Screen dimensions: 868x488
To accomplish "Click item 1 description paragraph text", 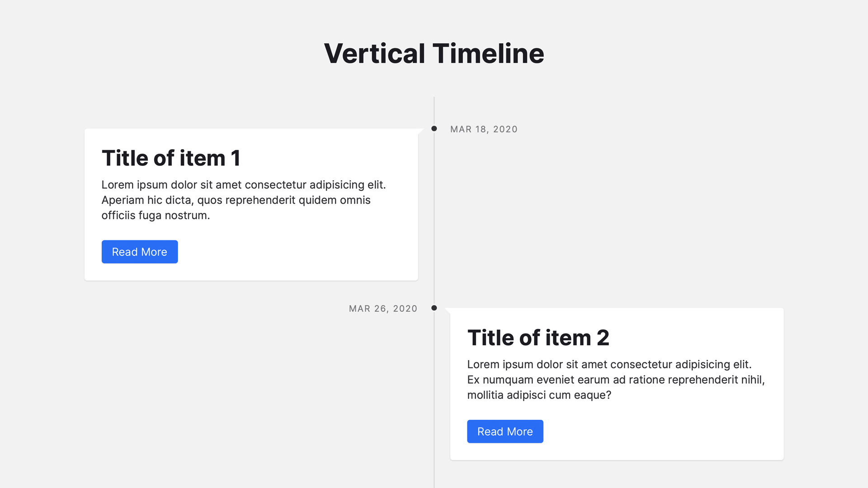I will (x=244, y=200).
